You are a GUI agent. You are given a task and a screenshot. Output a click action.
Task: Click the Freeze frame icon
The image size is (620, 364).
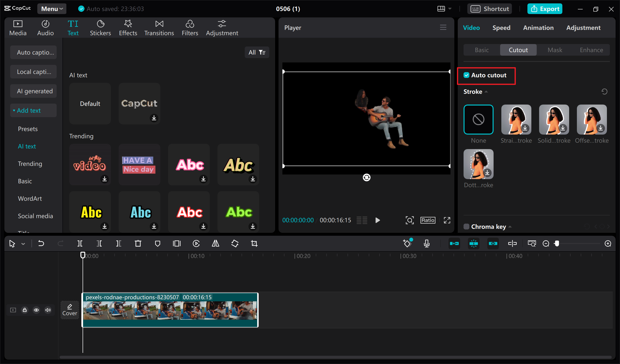pyautogui.click(x=177, y=243)
